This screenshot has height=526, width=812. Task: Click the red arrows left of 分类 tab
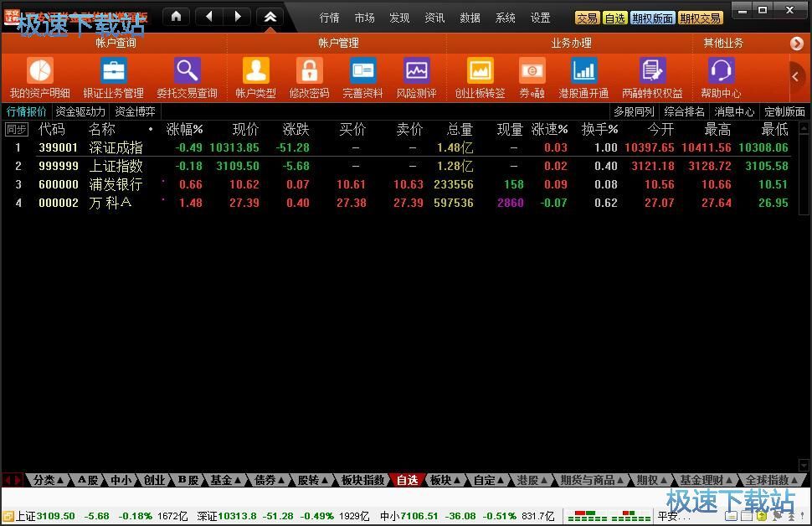pyautogui.click(x=13, y=481)
